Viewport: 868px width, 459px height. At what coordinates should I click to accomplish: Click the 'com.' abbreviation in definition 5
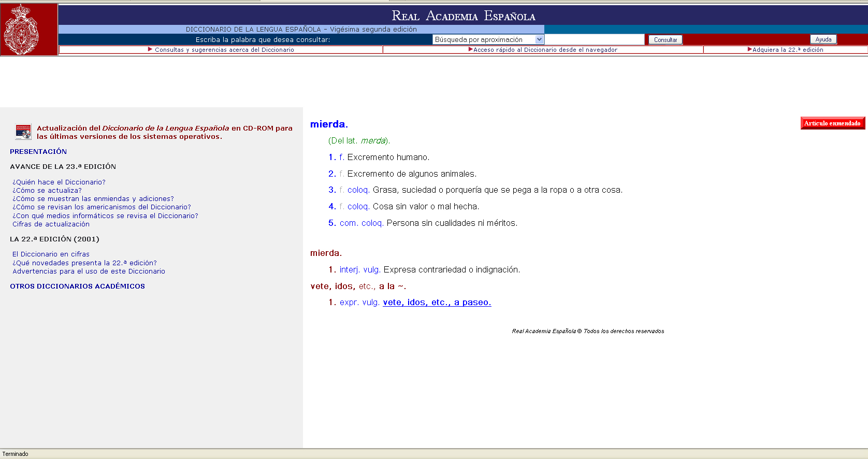[349, 223]
